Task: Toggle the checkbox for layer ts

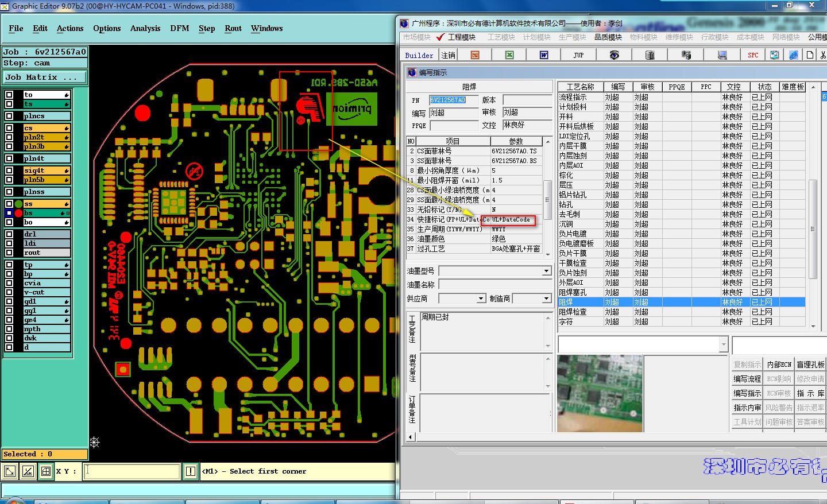Action: (9, 104)
